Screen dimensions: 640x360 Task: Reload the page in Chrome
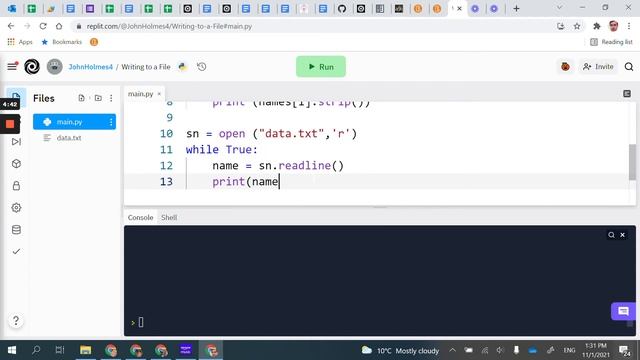coord(43,26)
